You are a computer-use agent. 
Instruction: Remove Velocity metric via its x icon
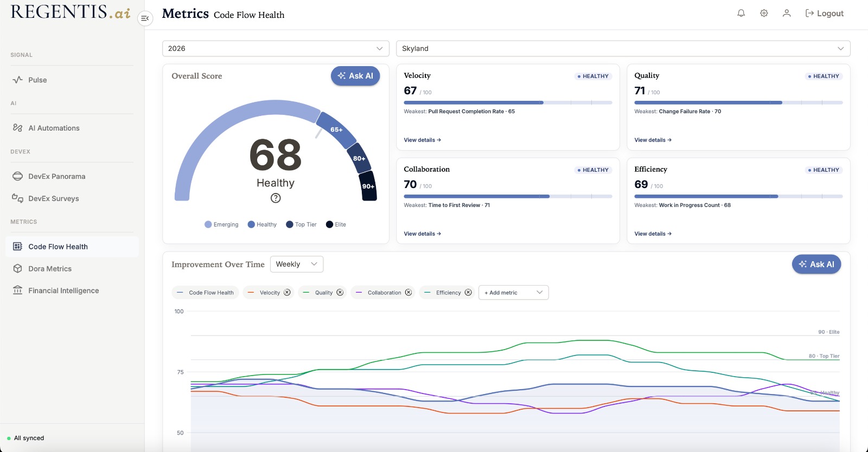click(x=287, y=293)
